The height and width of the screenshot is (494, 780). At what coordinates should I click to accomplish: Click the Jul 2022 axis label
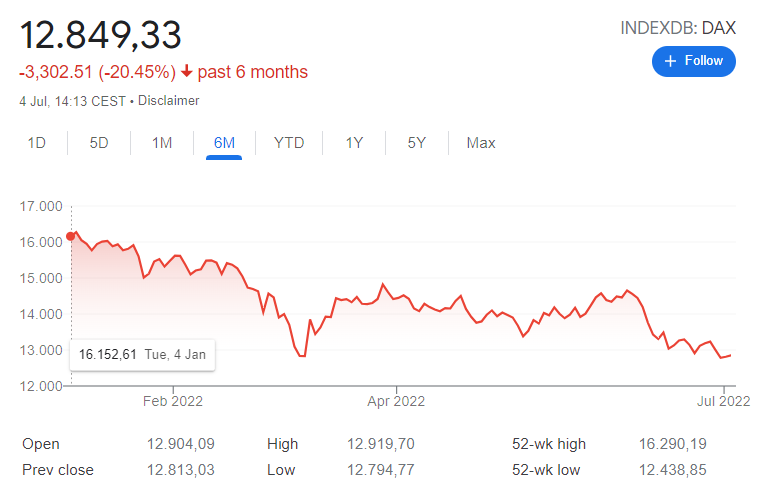[x=722, y=402]
